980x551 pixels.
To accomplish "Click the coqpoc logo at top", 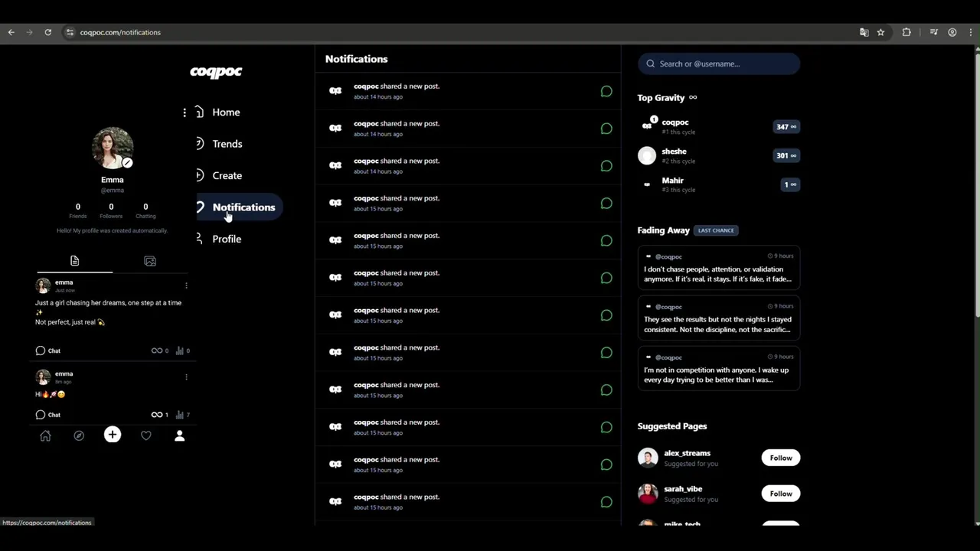I will pyautogui.click(x=216, y=72).
